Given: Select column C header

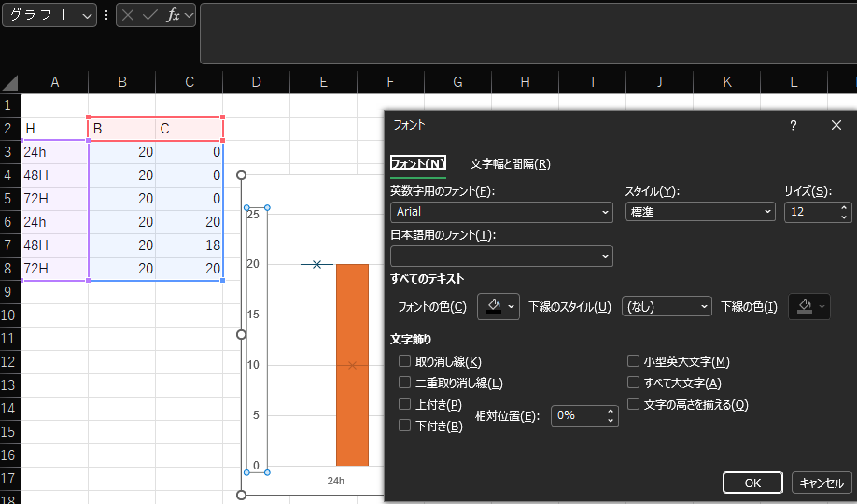Looking at the screenshot, I should click(x=190, y=82).
